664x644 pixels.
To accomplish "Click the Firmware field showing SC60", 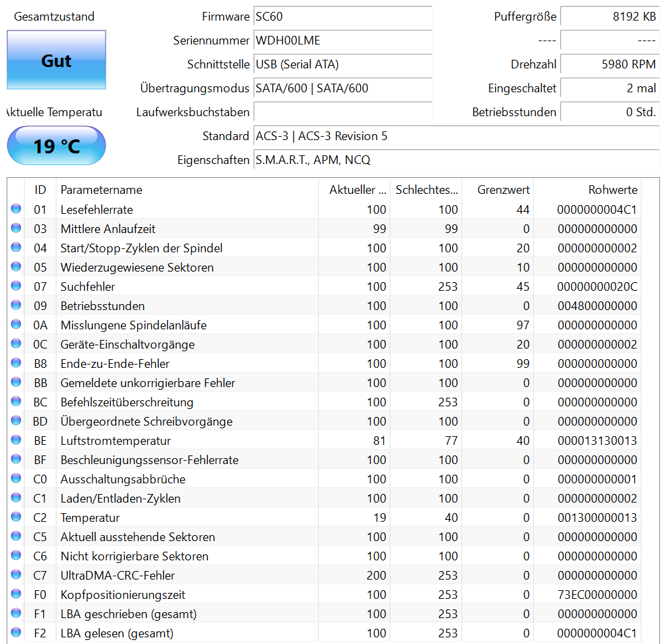I will 343,17.
